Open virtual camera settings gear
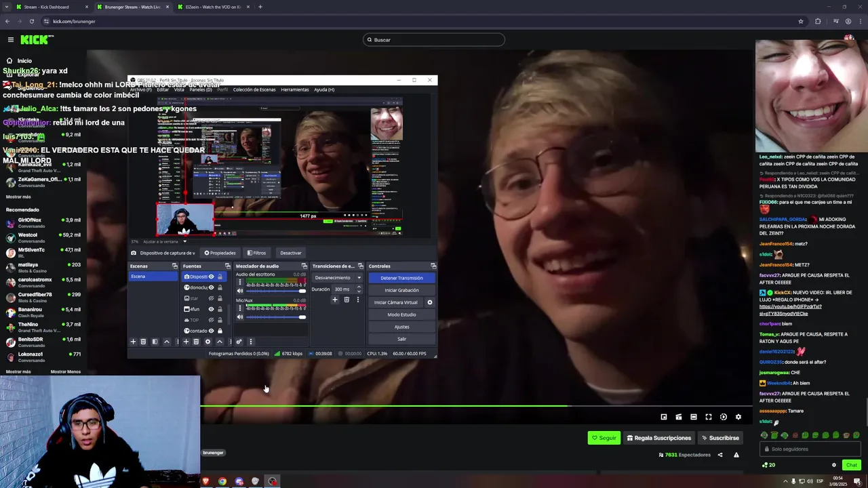868x488 pixels. [429, 302]
